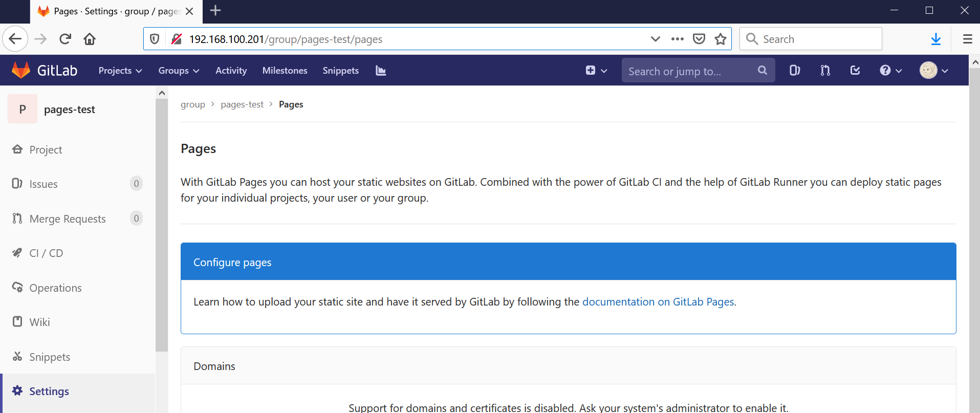Select CI / CD in the sidebar
The image size is (980, 413).
coord(78,253)
